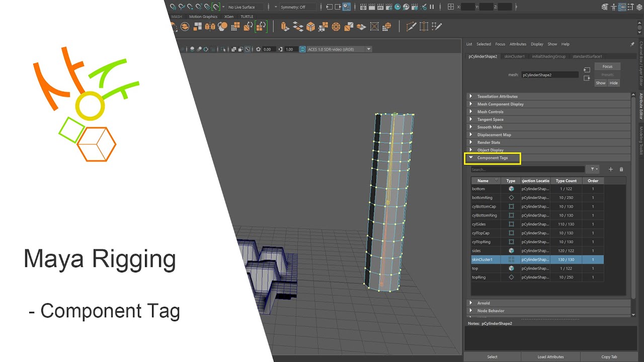The height and width of the screenshot is (362, 644).
Task: Click the Snap to curves icon
Action: [x=182, y=7]
